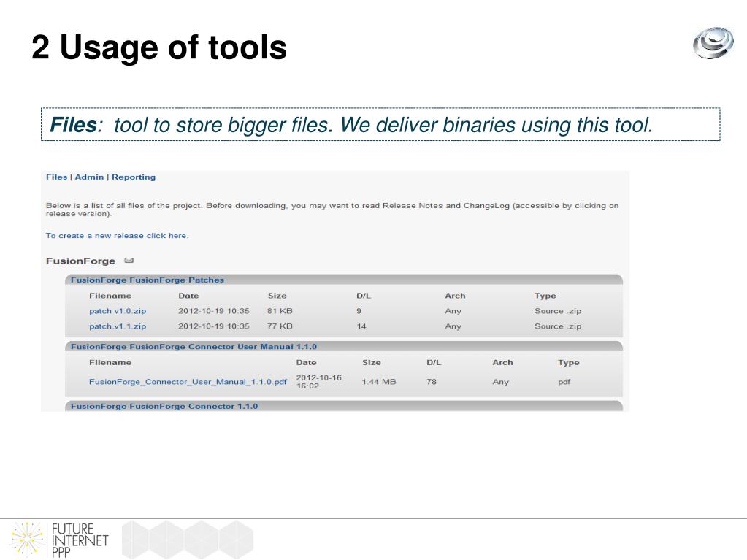
Task: Click the Size header in Patches table
Action: pos(277,296)
